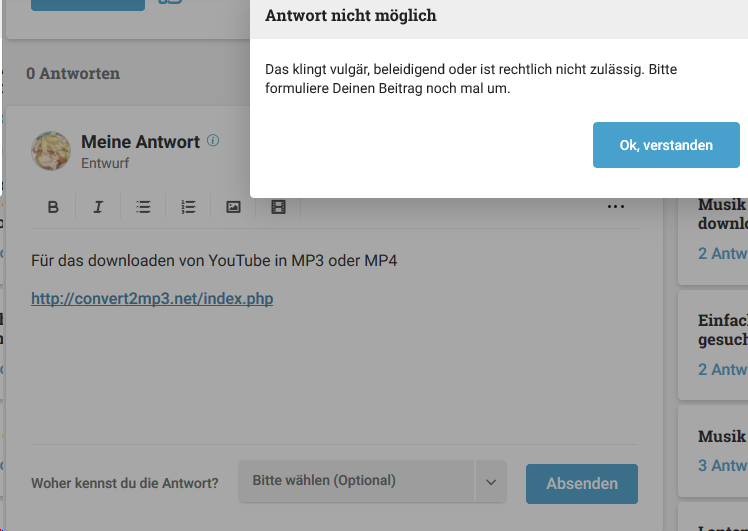The width and height of the screenshot is (748, 531).
Task: Click the dialog message text
Action: click(471, 79)
